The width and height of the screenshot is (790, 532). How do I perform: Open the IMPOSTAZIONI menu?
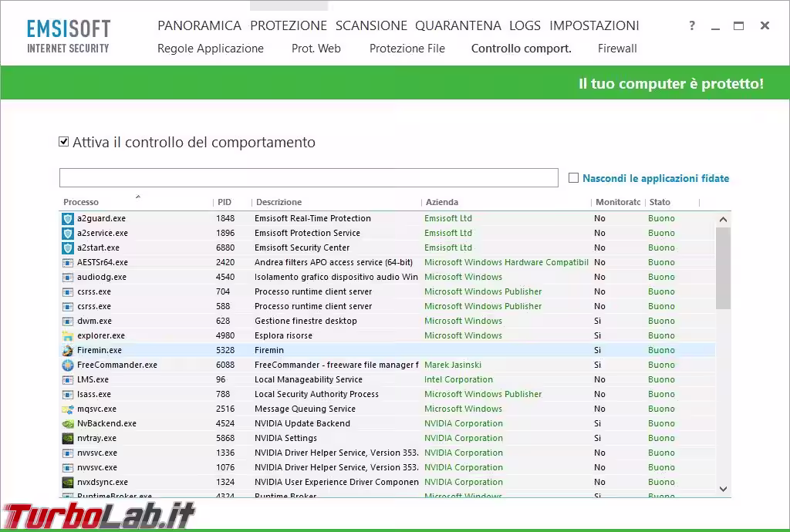[x=595, y=25]
